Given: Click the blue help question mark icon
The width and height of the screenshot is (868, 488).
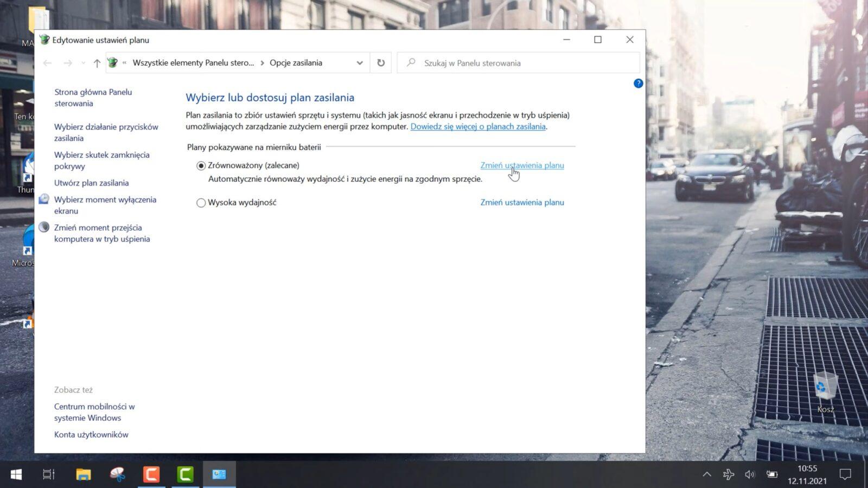Looking at the screenshot, I should coord(638,84).
